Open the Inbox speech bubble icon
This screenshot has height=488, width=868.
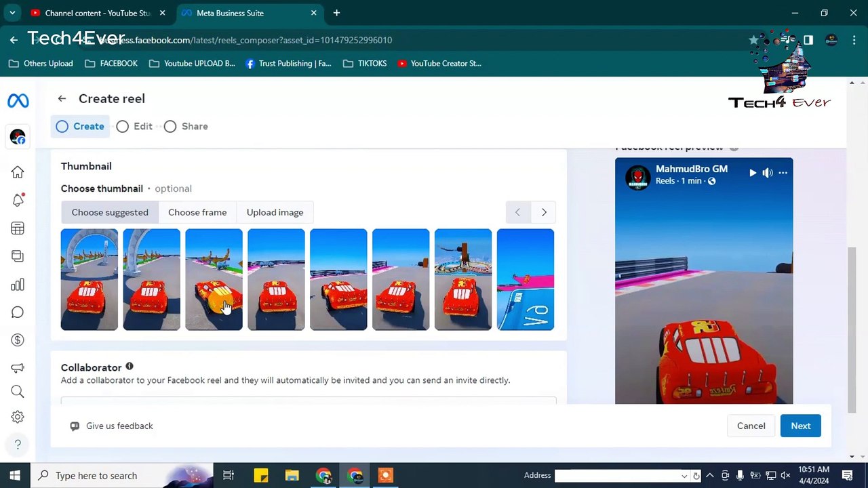[18, 312]
